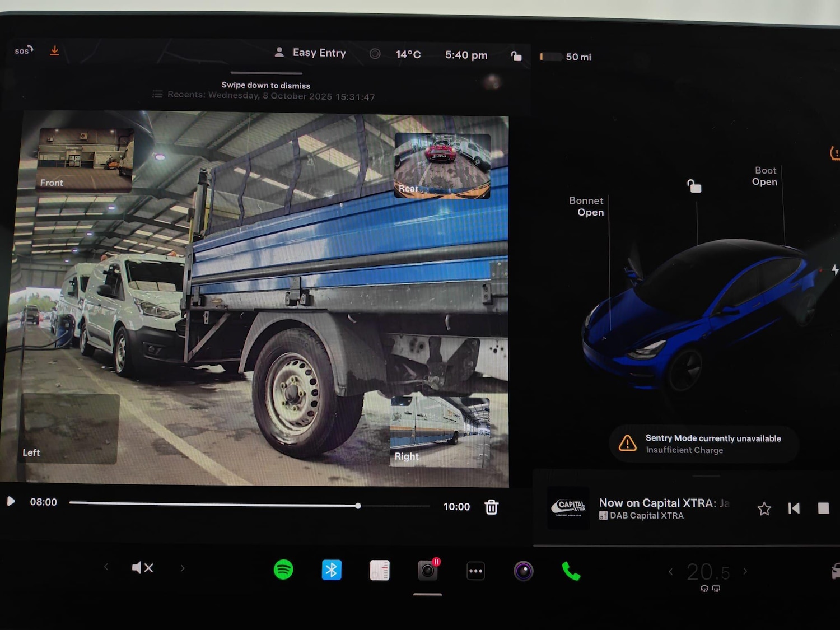Open the green Phone app
The width and height of the screenshot is (840, 630).
[x=571, y=571]
